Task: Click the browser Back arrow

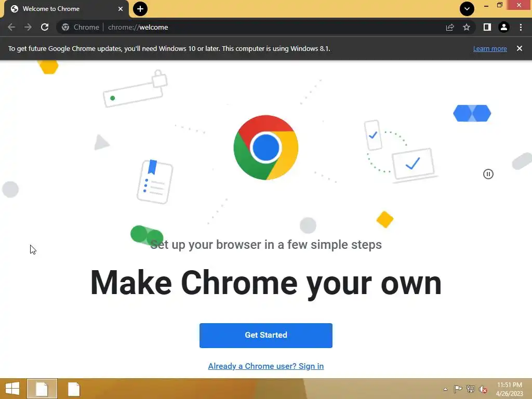Action: [11, 27]
